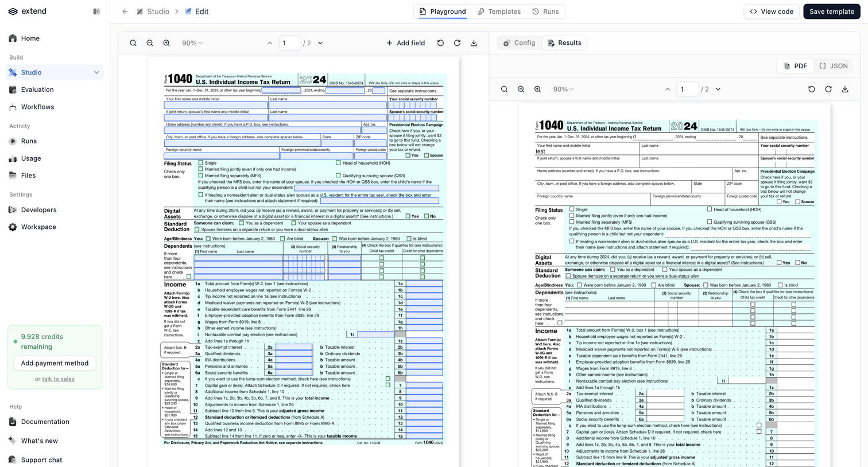Go to next page in left viewer

tap(320, 43)
